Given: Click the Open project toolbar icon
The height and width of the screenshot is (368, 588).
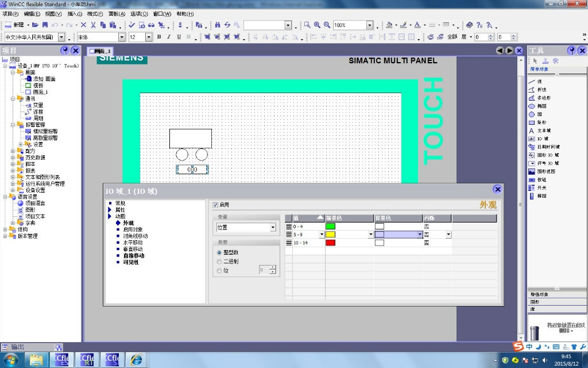Looking at the screenshot, I should (x=35, y=25).
